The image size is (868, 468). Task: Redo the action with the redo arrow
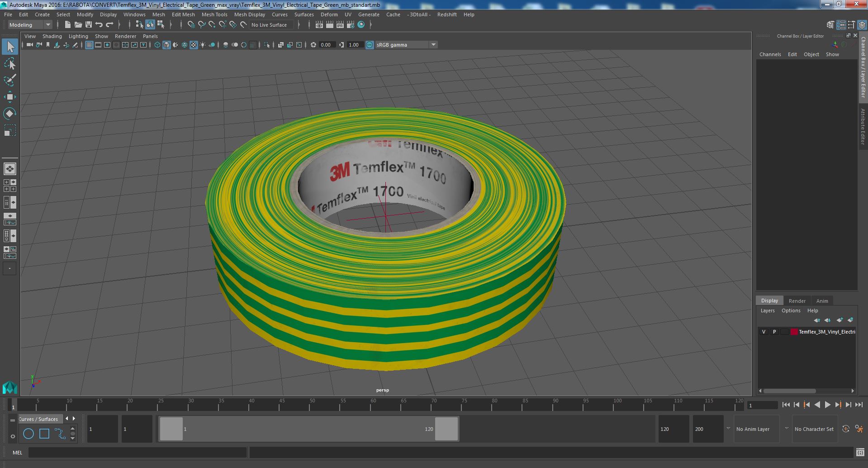[109, 25]
